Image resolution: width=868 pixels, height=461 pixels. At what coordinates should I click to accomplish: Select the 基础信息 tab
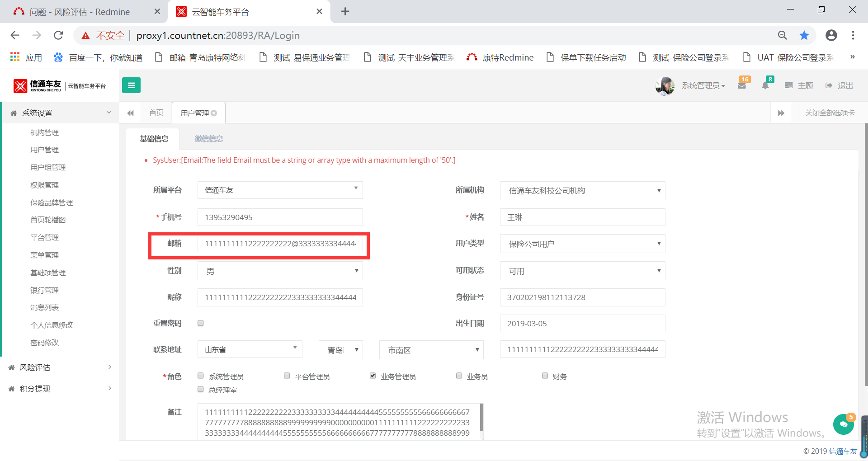[x=154, y=139]
